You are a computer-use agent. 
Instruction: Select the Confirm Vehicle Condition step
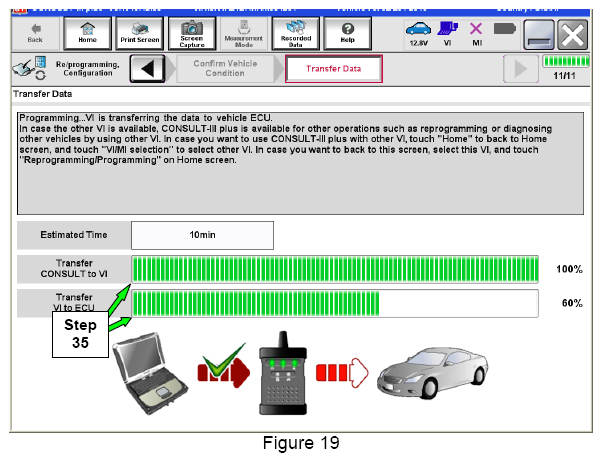click(225, 70)
